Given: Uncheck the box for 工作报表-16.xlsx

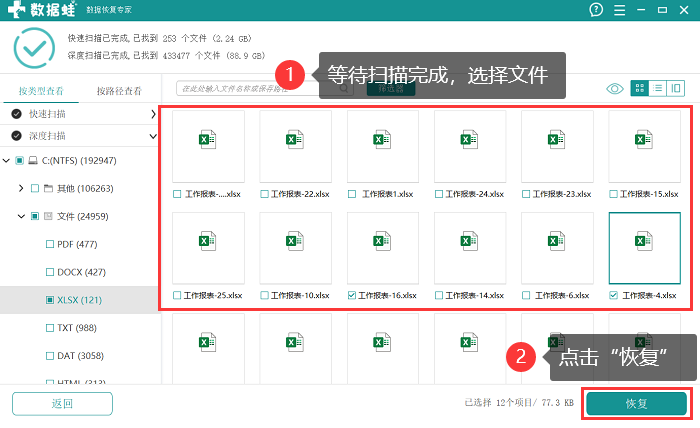Looking at the screenshot, I should coord(352,295).
